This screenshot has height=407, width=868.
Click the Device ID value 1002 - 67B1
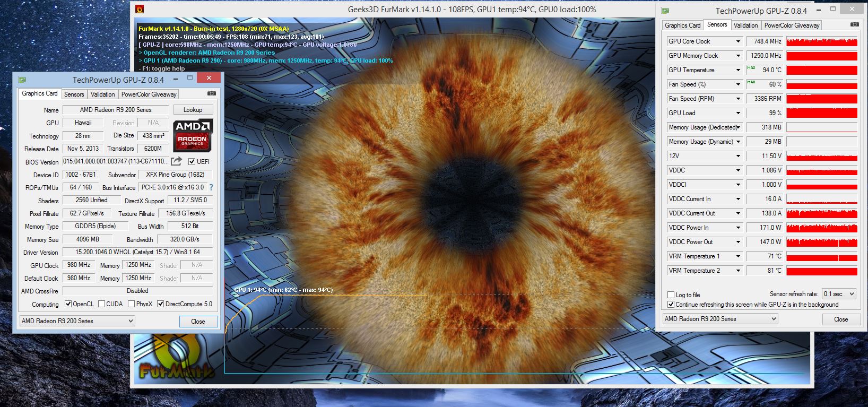click(x=80, y=175)
